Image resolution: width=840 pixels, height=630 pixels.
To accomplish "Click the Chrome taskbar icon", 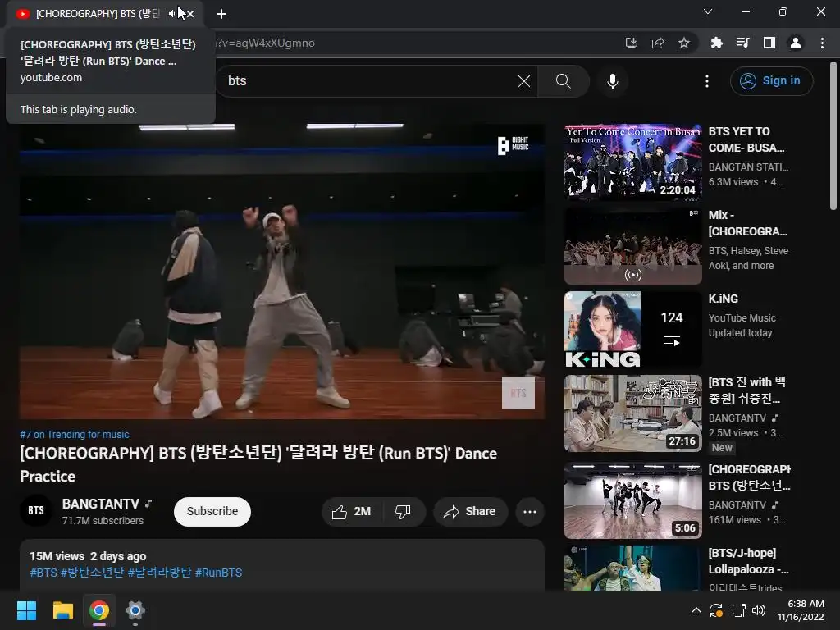I will tap(98, 610).
